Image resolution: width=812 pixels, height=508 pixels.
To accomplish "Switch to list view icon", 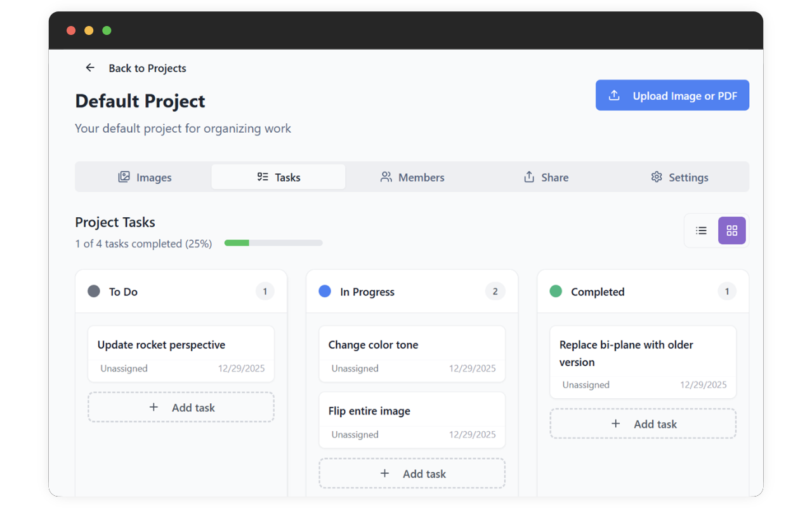I will pos(701,231).
